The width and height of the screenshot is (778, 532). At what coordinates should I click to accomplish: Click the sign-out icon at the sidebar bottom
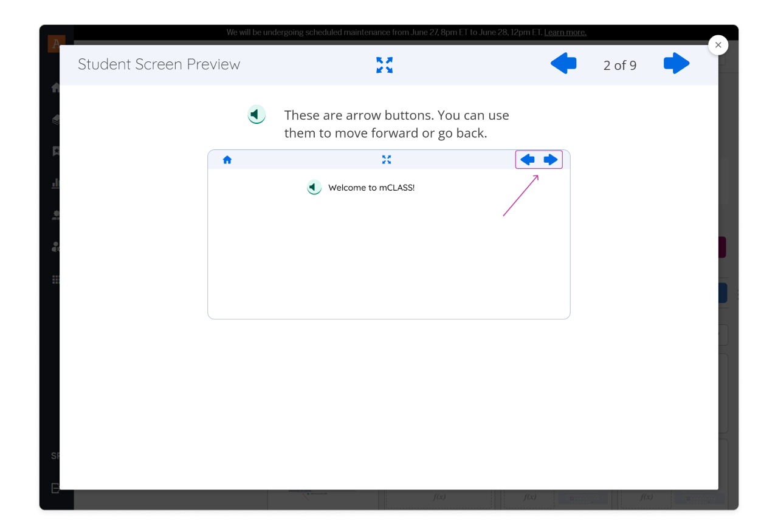[x=55, y=488]
